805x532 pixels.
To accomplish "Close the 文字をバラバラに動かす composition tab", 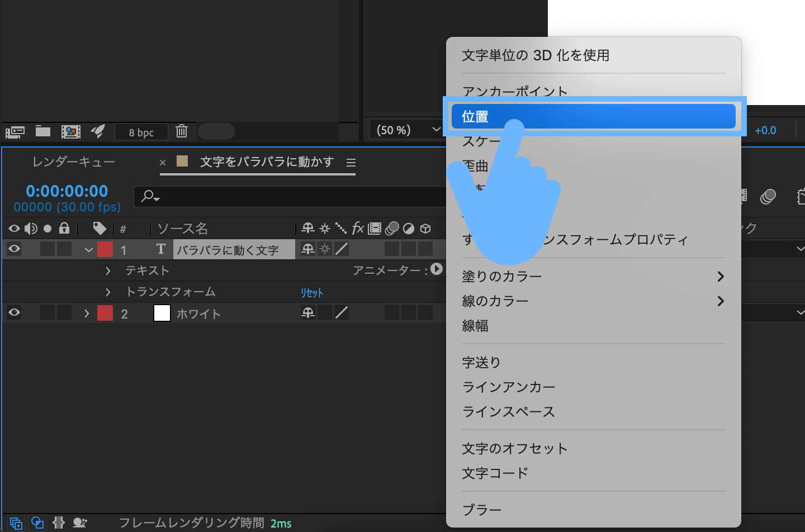I will click(x=163, y=163).
